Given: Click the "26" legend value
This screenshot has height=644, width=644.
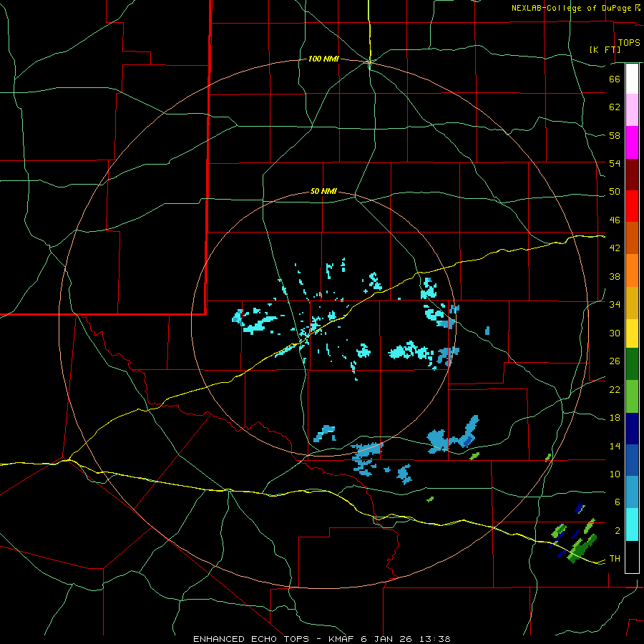Looking at the screenshot, I should pos(615,361).
